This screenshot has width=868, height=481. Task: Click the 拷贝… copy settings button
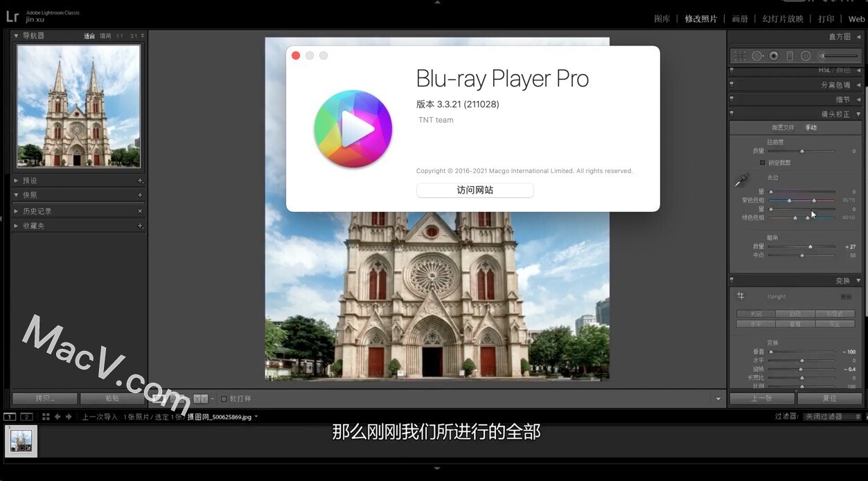(x=44, y=399)
